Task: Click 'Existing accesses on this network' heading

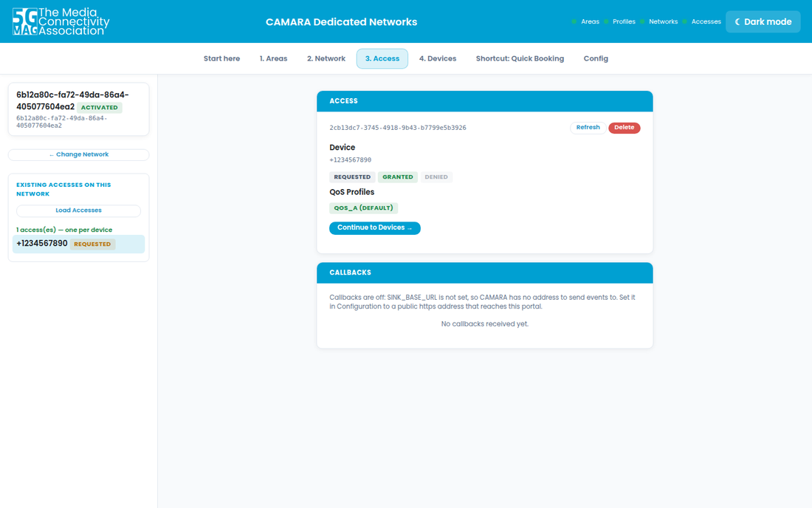Action: [63, 189]
